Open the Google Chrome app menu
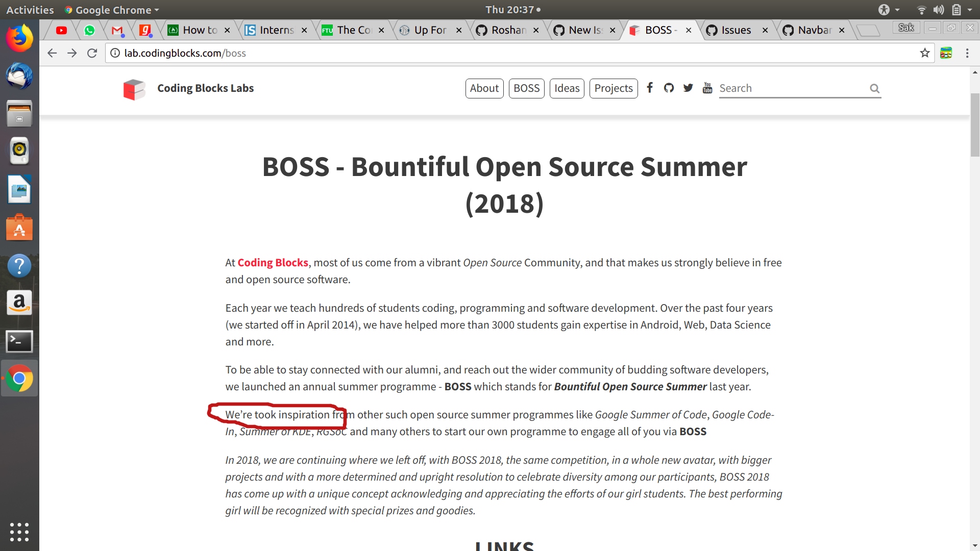The width and height of the screenshot is (980, 551). click(x=112, y=10)
